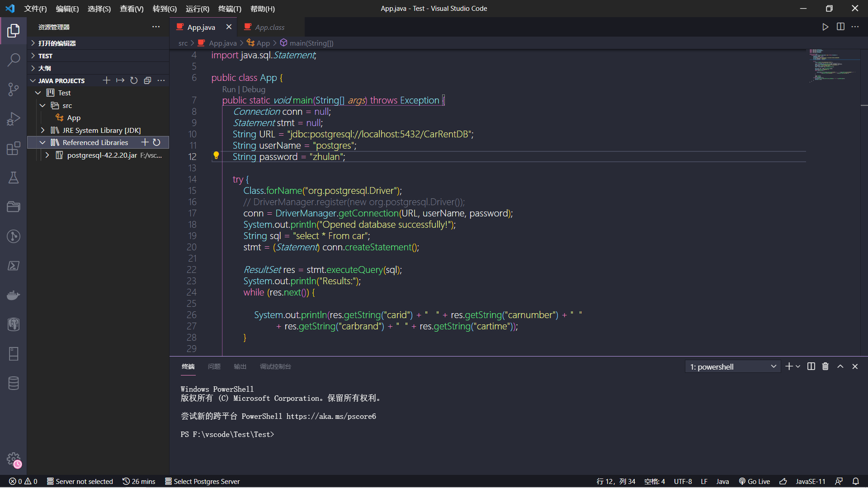
Task: Open the Run and Debug view
Action: pos(14,119)
